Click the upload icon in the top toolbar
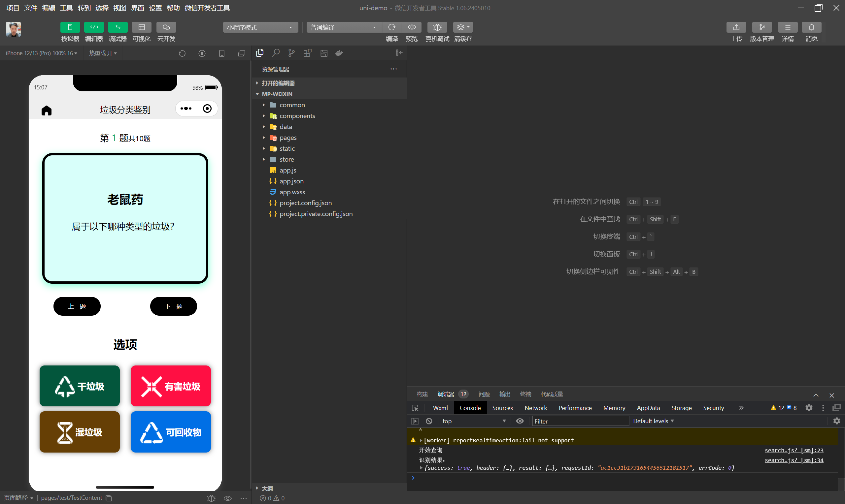 pyautogui.click(x=736, y=27)
